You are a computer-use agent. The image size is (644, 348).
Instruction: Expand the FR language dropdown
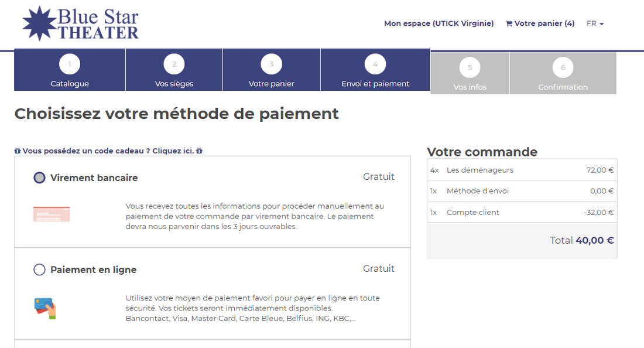tap(595, 24)
